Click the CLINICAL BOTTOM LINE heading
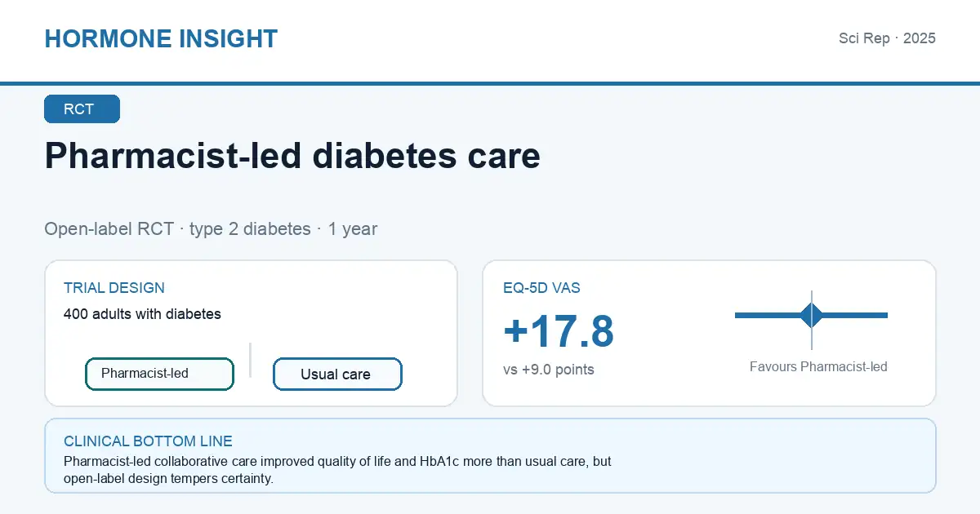The width and height of the screenshot is (980, 514). [x=148, y=441]
